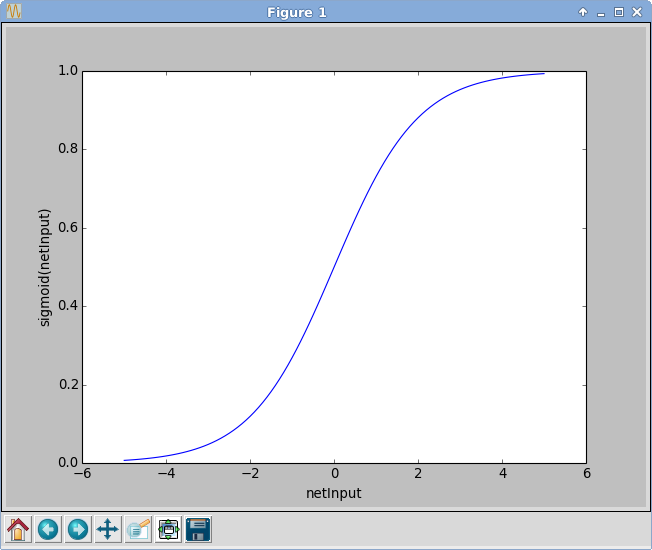Click the 6 x-axis tick label
652x550 pixels.
tap(587, 474)
